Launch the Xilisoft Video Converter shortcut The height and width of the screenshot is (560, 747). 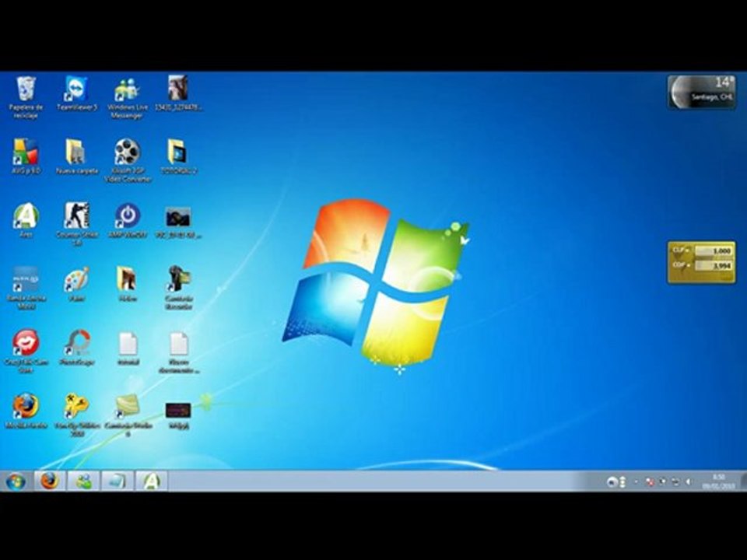[x=127, y=160]
